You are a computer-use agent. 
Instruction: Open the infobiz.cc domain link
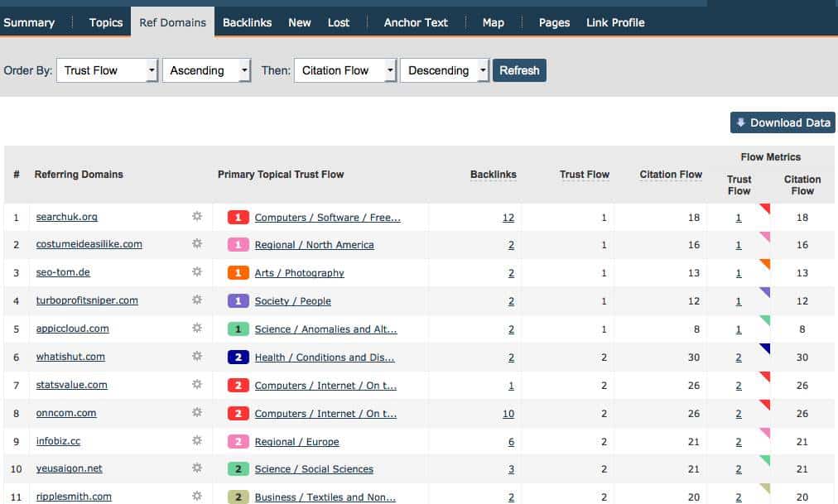click(58, 441)
